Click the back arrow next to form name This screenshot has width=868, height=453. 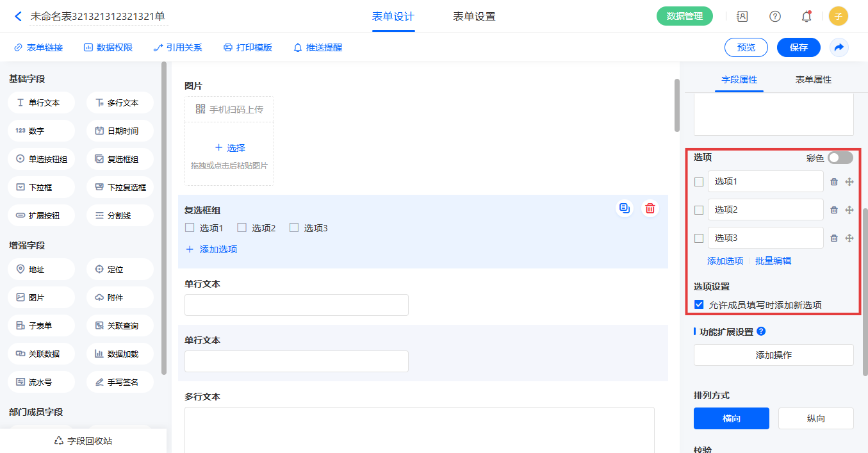18,17
